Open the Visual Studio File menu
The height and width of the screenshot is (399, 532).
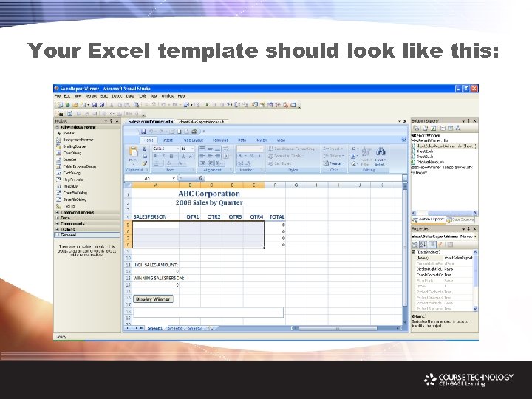(x=58, y=96)
